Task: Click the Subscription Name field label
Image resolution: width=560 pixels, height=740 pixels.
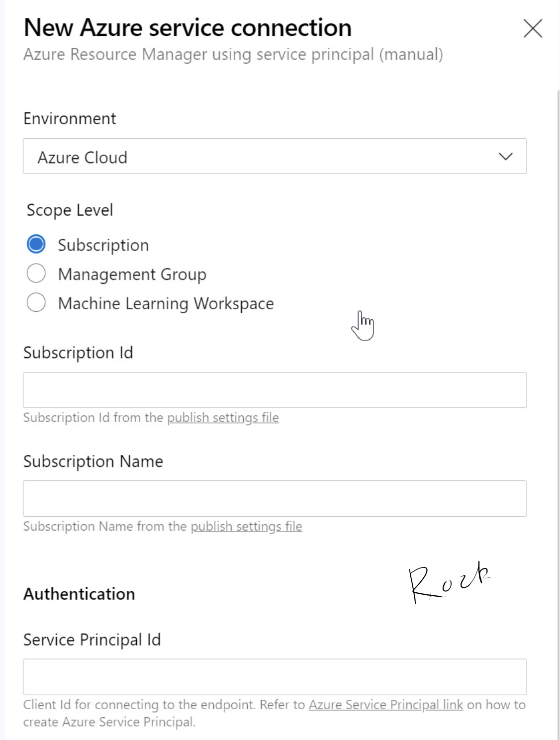Action: (x=93, y=462)
